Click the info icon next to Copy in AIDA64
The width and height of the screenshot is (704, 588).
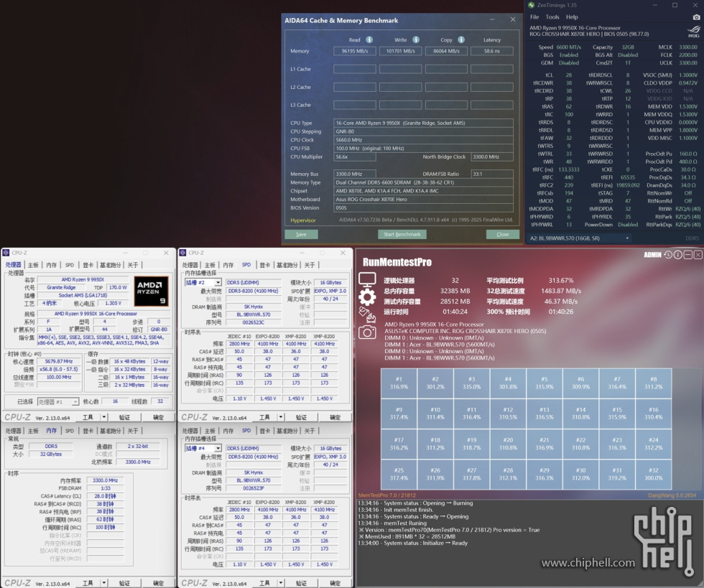click(461, 39)
